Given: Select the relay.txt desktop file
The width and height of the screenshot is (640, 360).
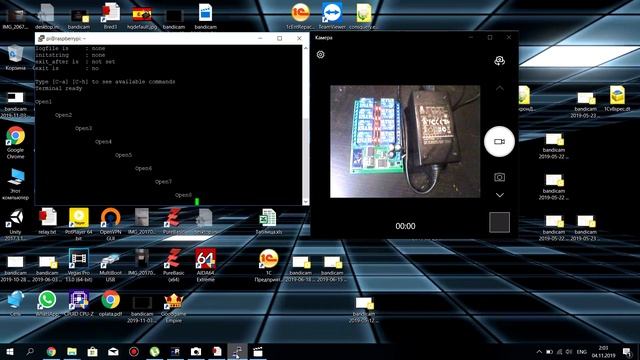Looking at the screenshot, I should [47, 221].
